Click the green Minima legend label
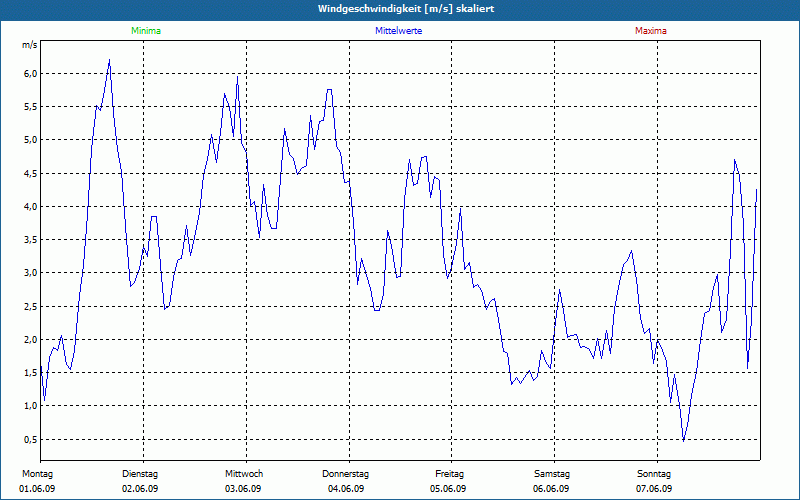Viewport: 800px width, 500px height. pos(146,31)
